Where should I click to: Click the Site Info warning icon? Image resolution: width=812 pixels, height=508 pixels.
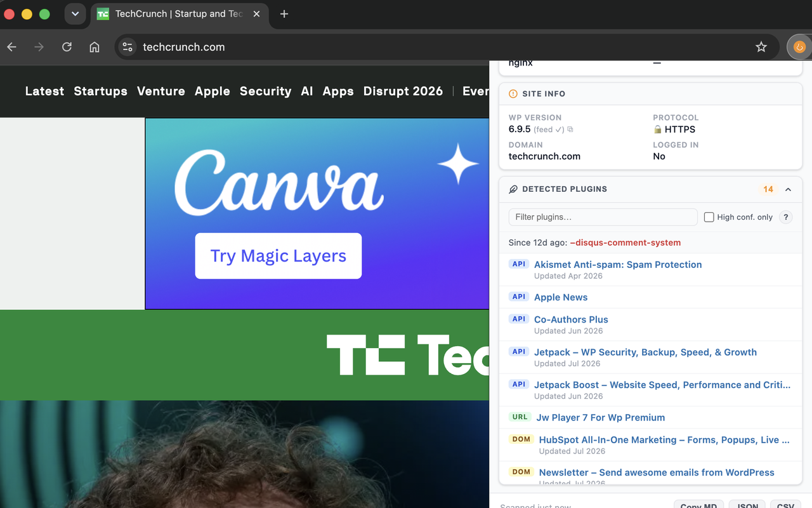(x=513, y=94)
